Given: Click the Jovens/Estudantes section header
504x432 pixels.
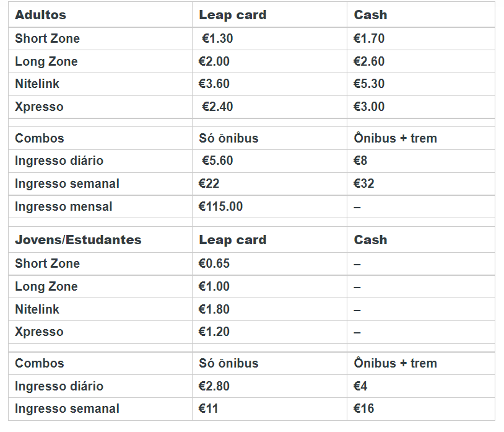Looking at the screenshot, I should [78, 240].
